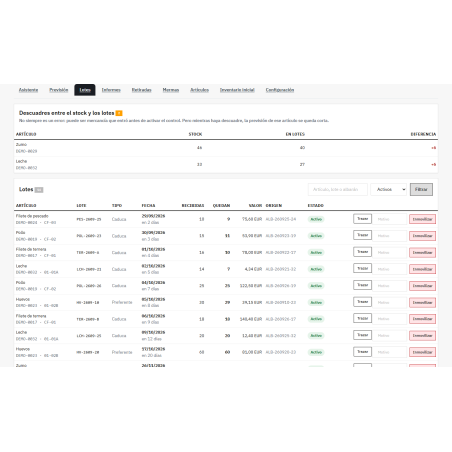Switch to the Artículos tab
452x452 pixels.
click(x=199, y=90)
